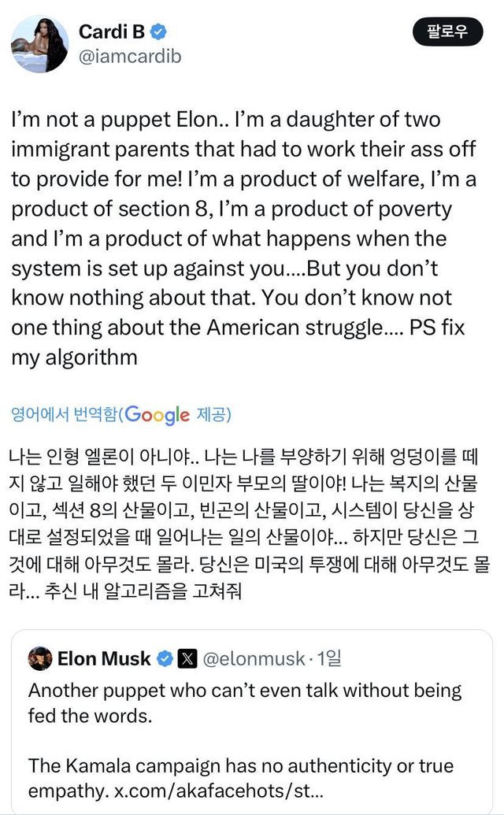Click Cardi B's blue verified badge

[x=158, y=32]
